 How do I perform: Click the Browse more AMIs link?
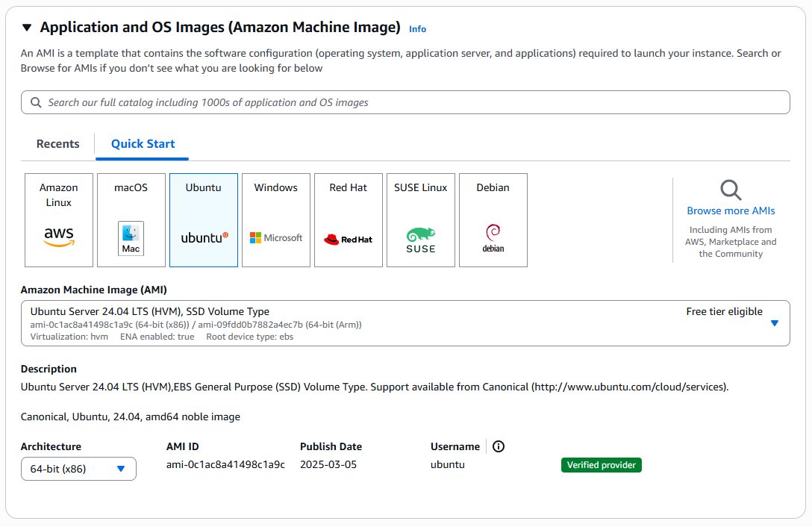point(731,211)
